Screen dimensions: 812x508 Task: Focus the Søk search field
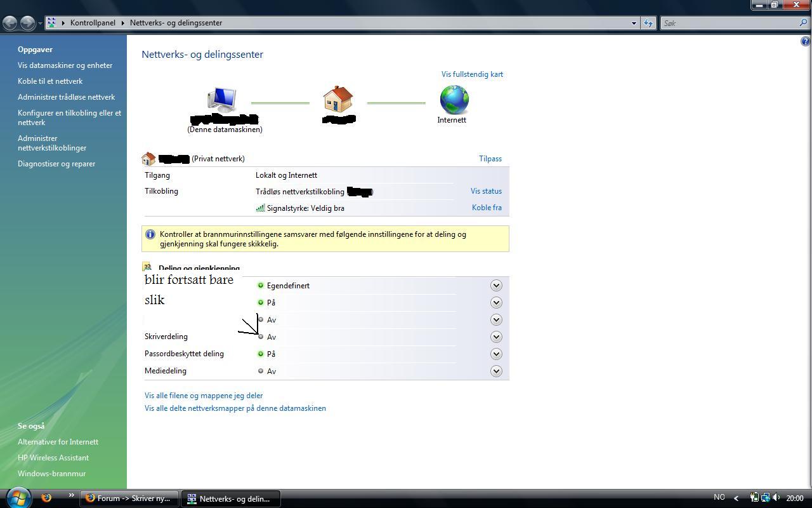tap(730, 23)
